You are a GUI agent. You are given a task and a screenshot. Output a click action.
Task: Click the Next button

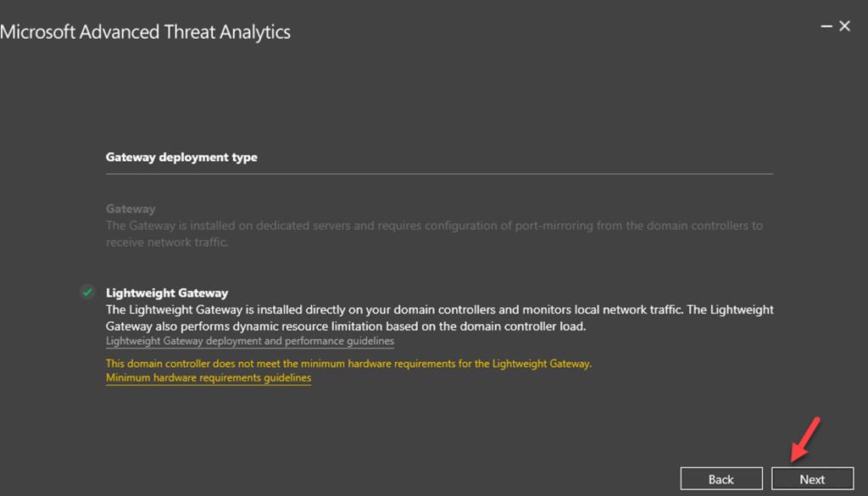pos(811,478)
